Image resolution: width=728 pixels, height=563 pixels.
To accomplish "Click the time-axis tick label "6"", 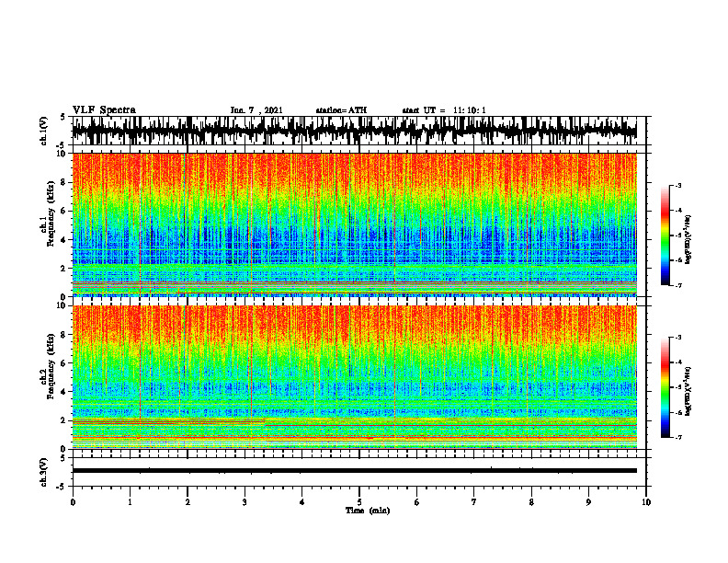I will pyautogui.click(x=417, y=502).
